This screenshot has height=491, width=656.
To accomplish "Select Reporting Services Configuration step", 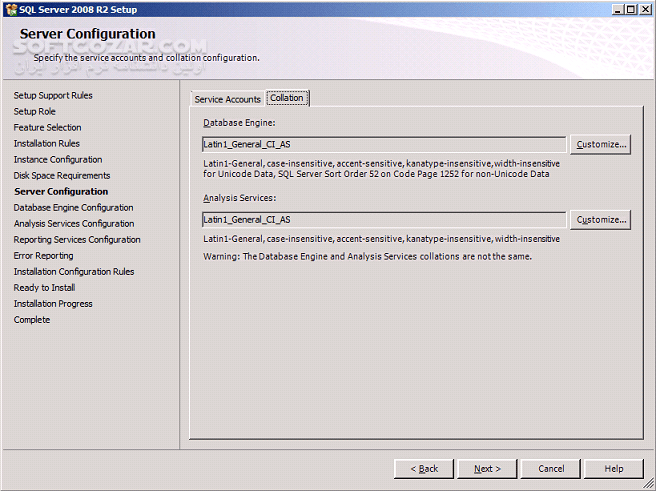I will click(77, 240).
